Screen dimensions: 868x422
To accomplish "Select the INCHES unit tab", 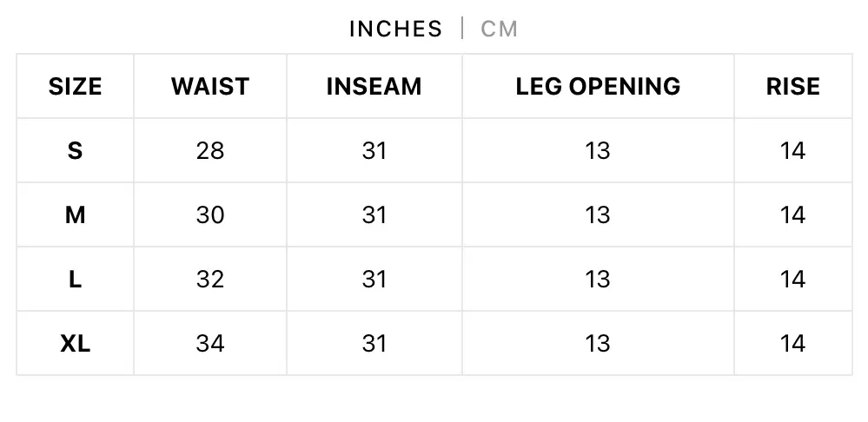I will click(395, 29).
